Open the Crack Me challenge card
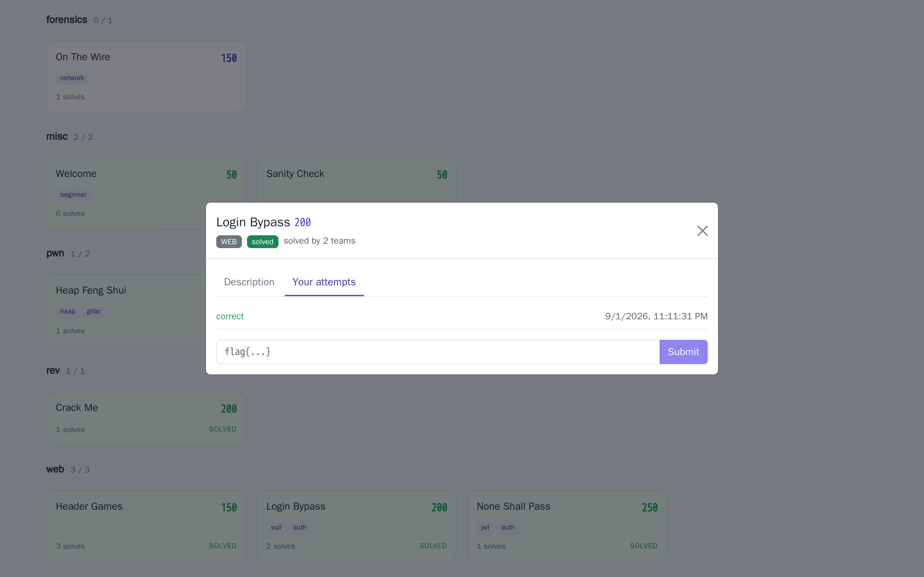The height and width of the screenshot is (577, 924). (x=146, y=418)
